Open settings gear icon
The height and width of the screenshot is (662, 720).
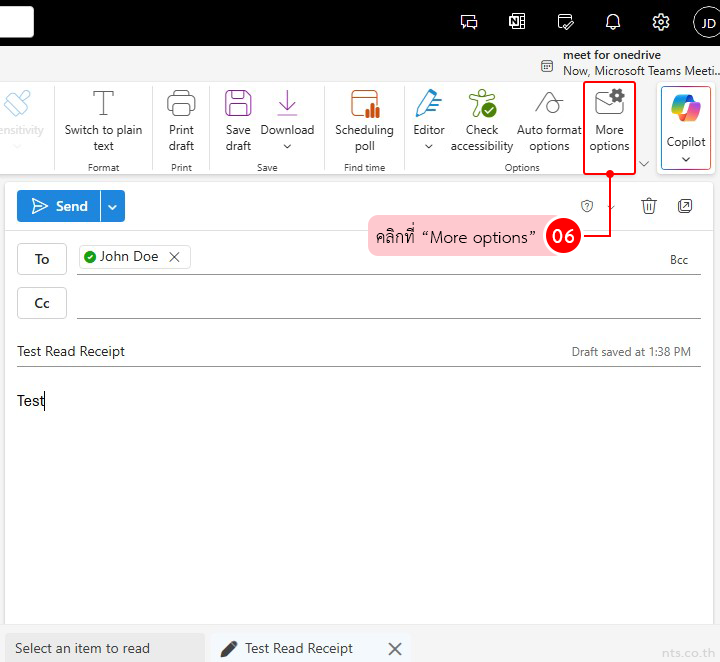pos(661,22)
